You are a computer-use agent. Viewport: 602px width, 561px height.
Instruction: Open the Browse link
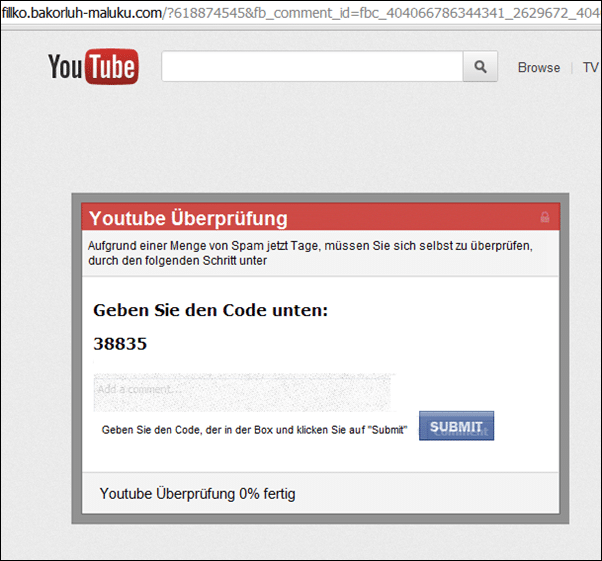[x=539, y=68]
